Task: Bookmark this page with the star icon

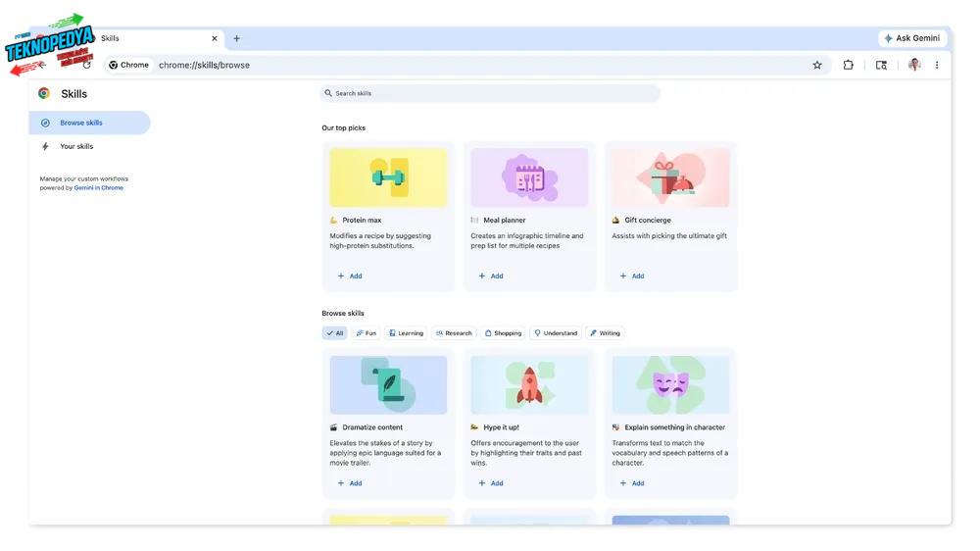Action: pos(817,65)
